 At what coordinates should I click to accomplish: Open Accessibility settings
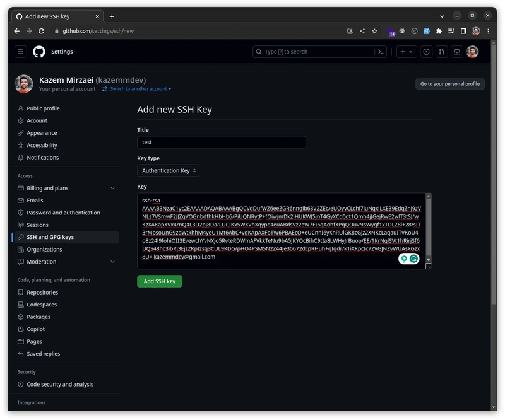(42, 145)
